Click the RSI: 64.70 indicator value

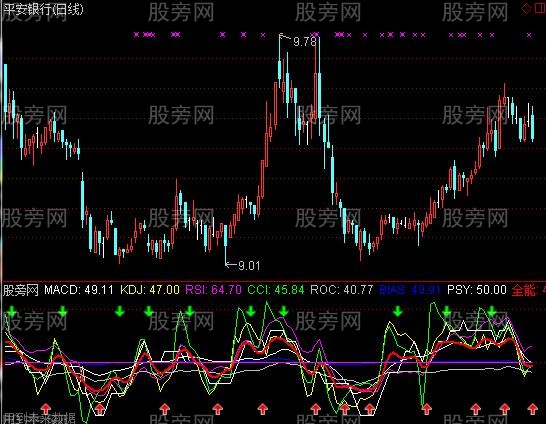(x=213, y=290)
